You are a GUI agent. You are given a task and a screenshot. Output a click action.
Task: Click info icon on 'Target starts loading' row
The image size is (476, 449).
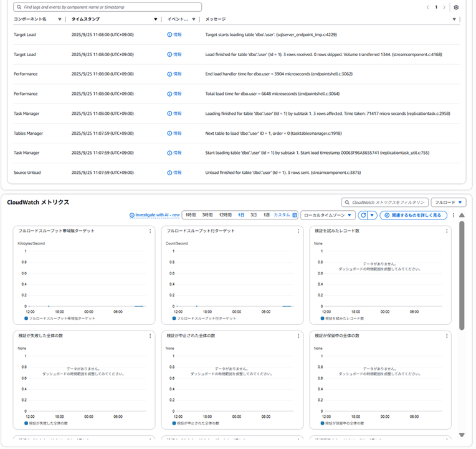[x=169, y=35]
